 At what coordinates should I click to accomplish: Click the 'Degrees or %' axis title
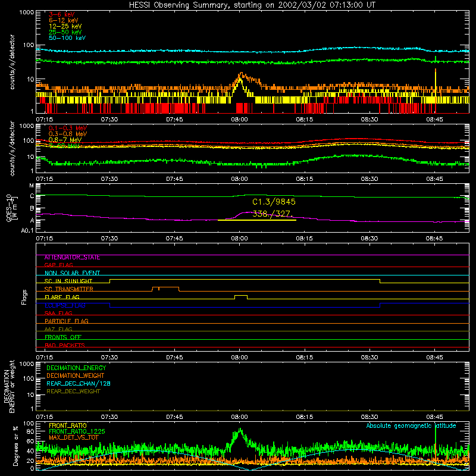pyautogui.click(x=16, y=446)
